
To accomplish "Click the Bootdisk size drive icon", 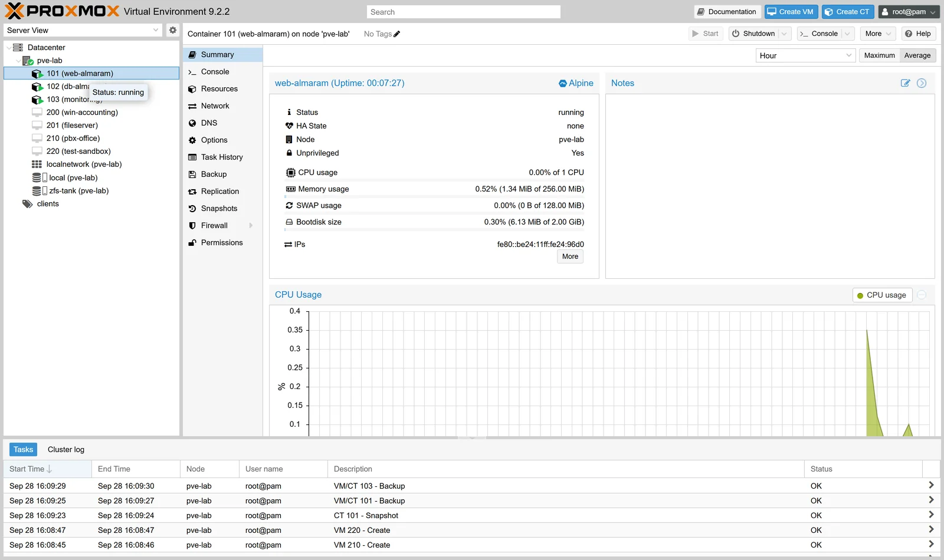I will pos(289,222).
